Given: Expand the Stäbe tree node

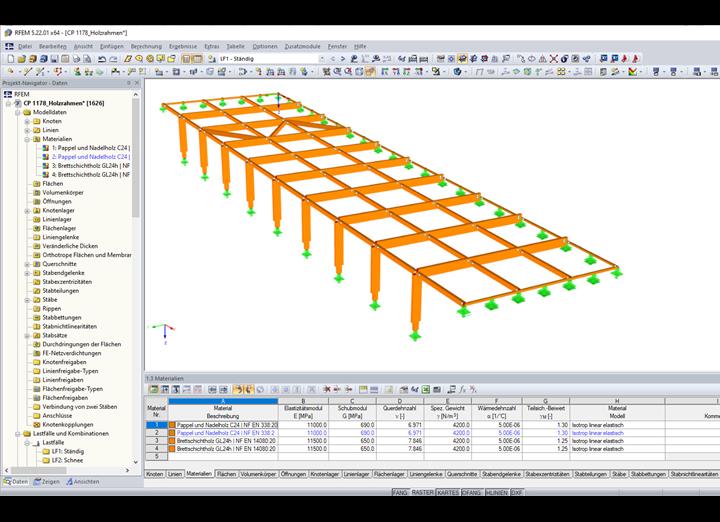Looking at the screenshot, I should click(x=27, y=300).
